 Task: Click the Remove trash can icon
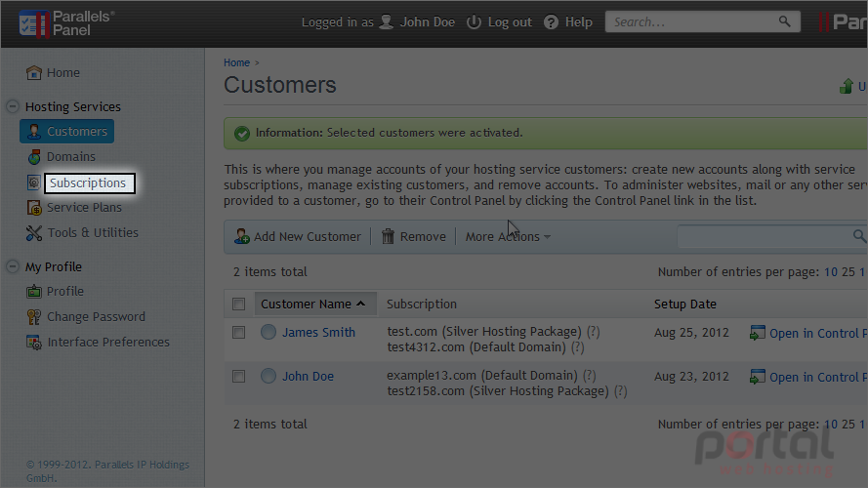(x=388, y=237)
